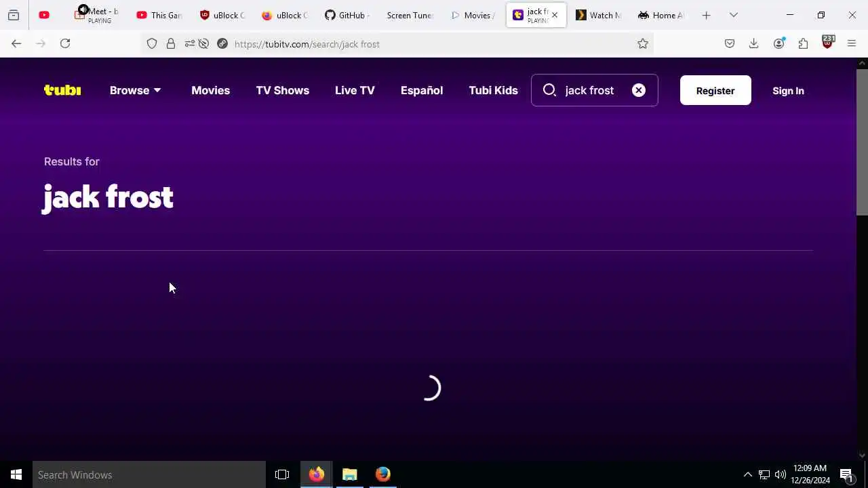Click the second Firefox taskbar icon
Screen dimensions: 868x488
pyautogui.click(x=383, y=474)
